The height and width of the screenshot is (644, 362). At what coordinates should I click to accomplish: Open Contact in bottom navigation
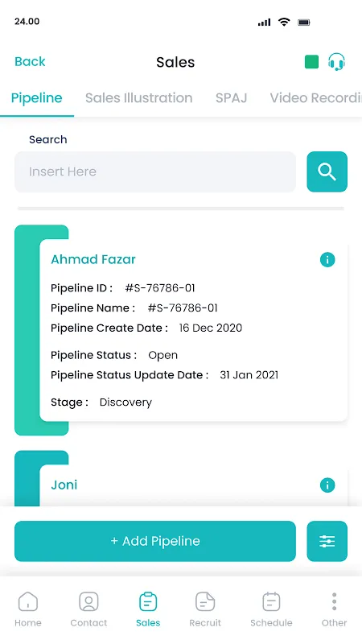pos(88,609)
